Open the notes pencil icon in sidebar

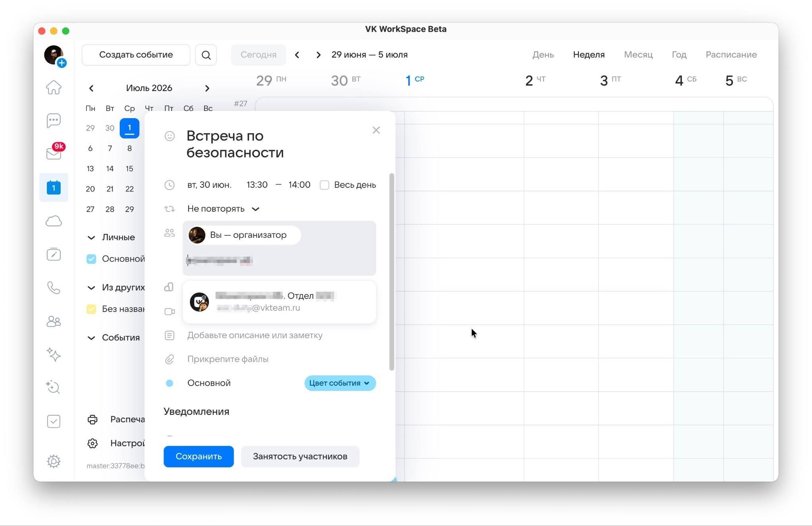pyautogui.click(x=54, y=254)
